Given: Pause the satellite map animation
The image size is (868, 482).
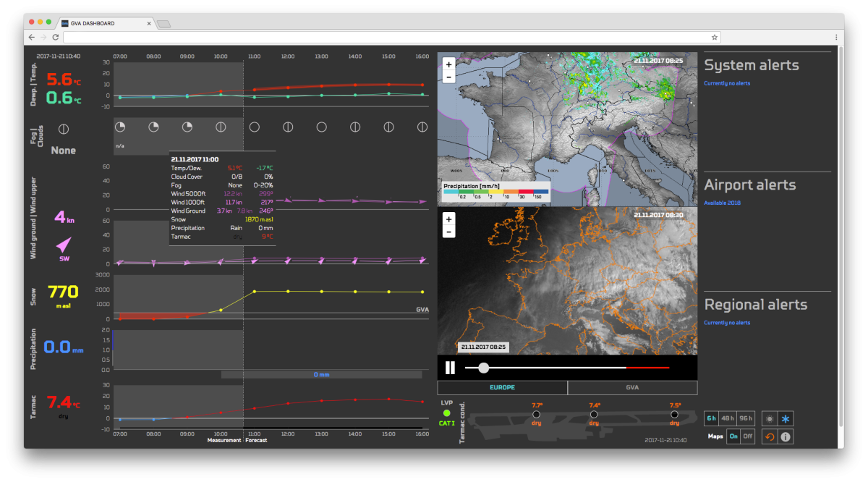Looking at the screenshot, I should [450, 368].
